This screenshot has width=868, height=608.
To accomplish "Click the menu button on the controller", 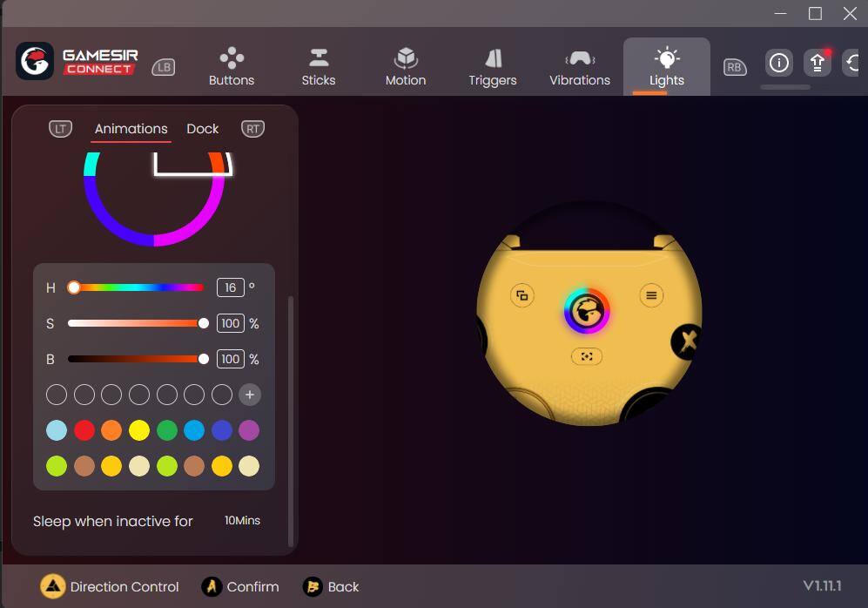I will (x=651, y=295).
